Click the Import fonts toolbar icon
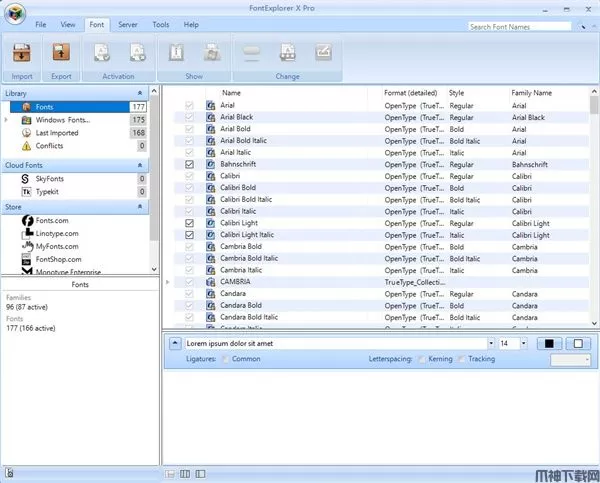600x483 pixels. pyautogui.click(x=22, y=54)
